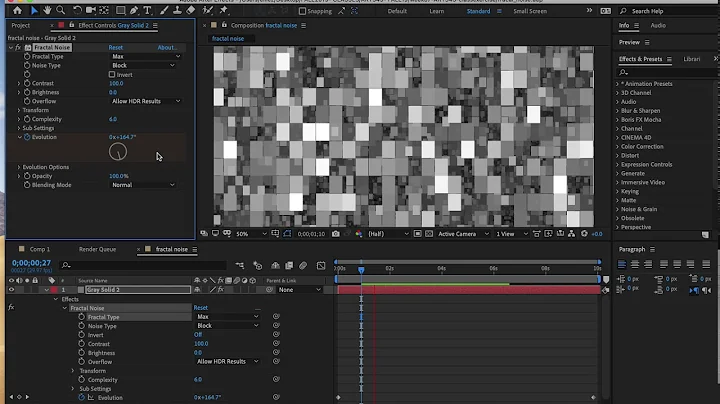Screen dimensions: 720x404
Task: Click the About... link for Fractal Noise
Action: 168,47
